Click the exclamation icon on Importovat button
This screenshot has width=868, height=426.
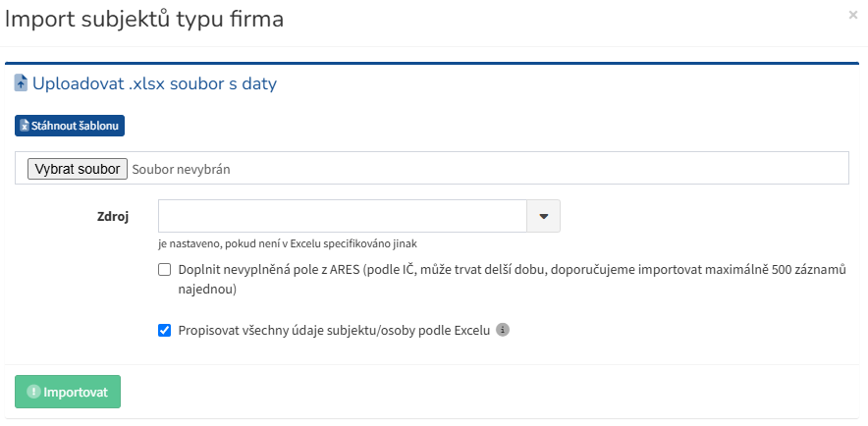[x=34, y=392]
